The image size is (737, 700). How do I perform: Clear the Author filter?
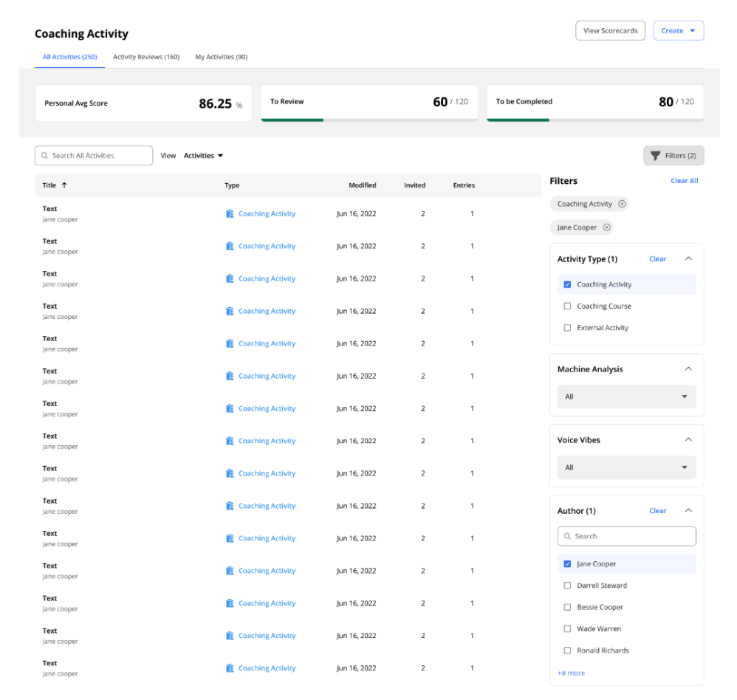(657, 510)
